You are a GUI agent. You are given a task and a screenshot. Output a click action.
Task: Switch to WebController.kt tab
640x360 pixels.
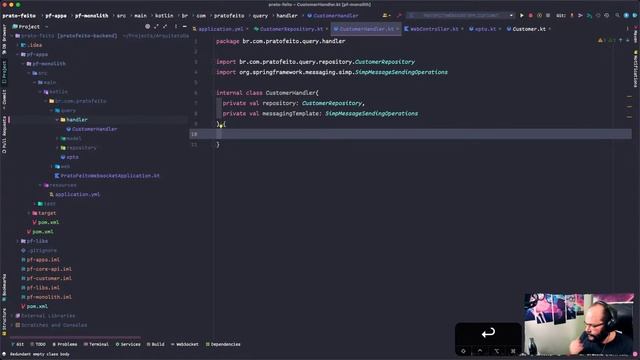[x=433, y=29]
